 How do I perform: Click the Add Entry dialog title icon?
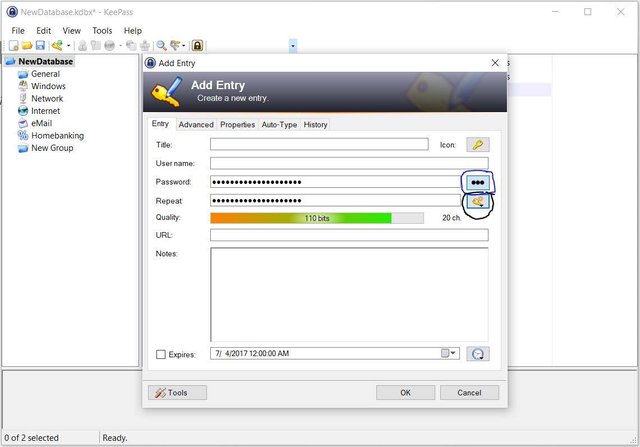pos(150,63)
